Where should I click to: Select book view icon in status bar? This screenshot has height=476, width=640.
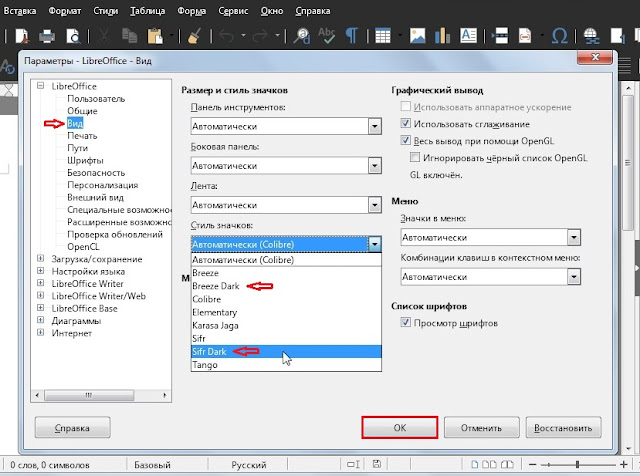[507, 465]
